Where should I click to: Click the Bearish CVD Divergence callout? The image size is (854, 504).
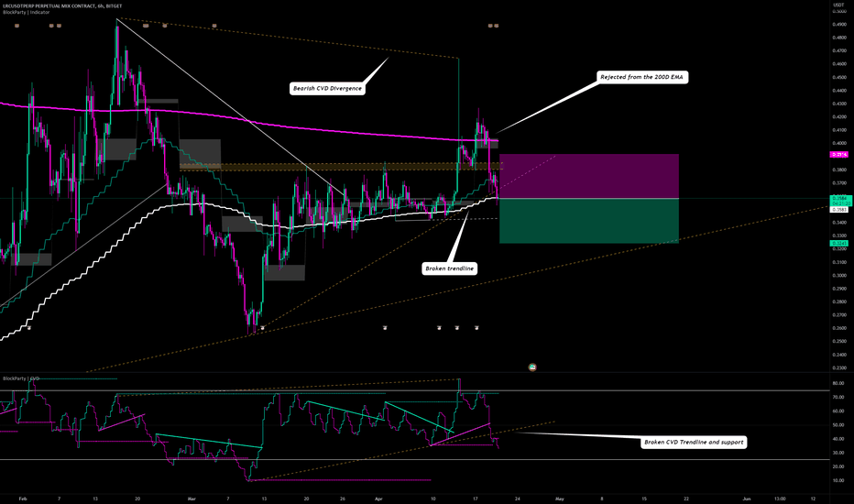click(327, 88)
